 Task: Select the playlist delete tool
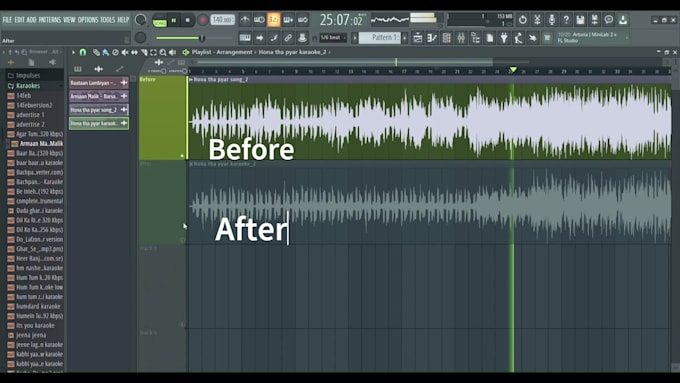[115, 52]
